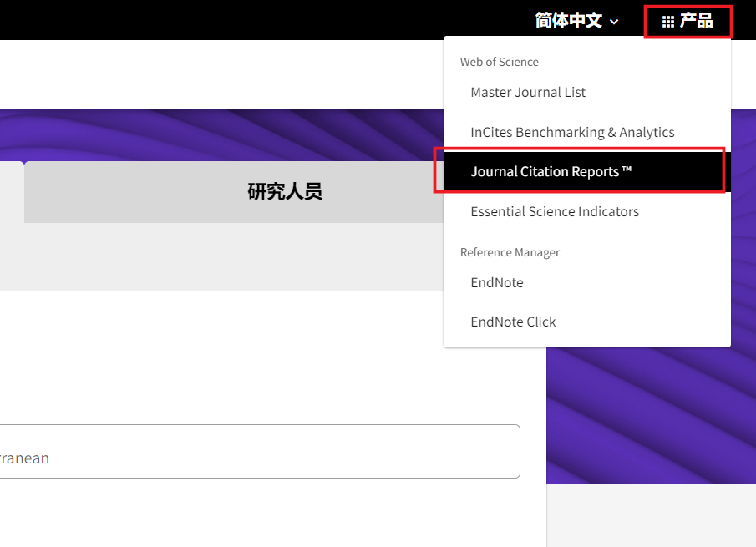The height and width of the screenshot is (547, 756).
Task: Expand the 简体中文 language dropdown
Action: click(x=576, y=21)
